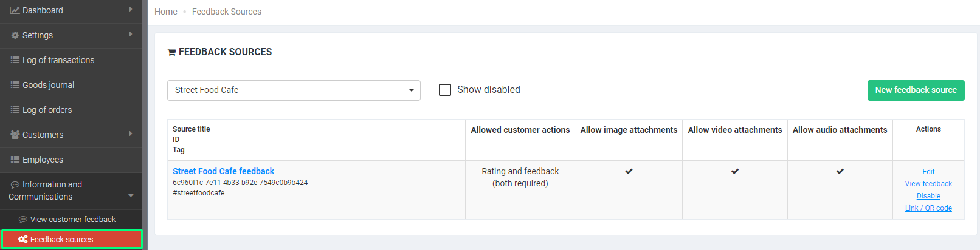Enable the Show disabled checkbox
980x250 pixels.
[445, 90]
